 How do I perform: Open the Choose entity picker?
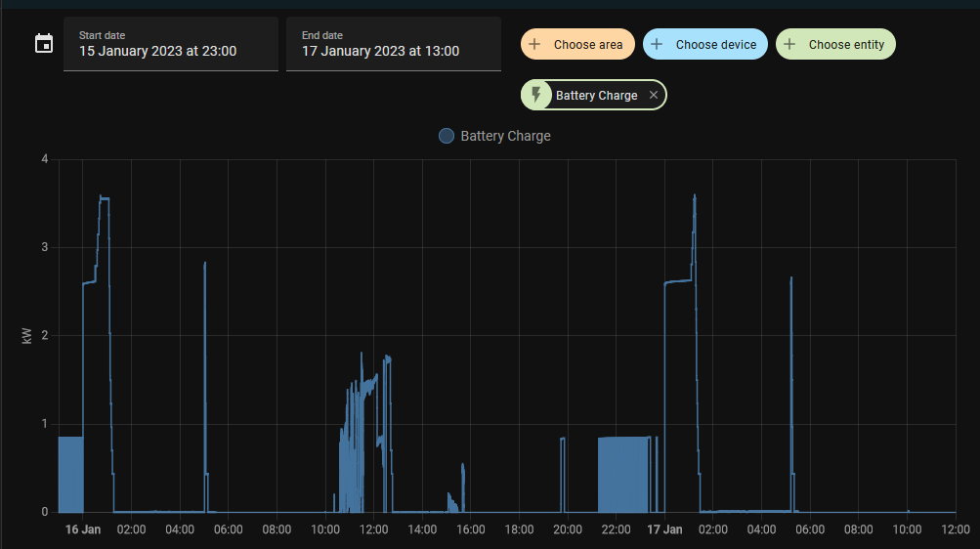pos(846,44)
